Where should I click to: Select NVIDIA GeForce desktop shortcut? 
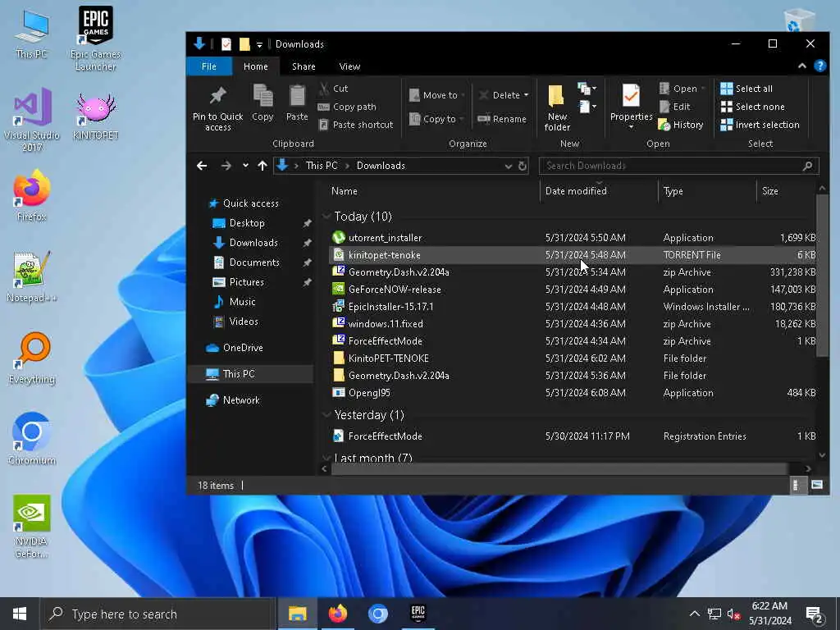pyautogui.click(x=32, y=527)
